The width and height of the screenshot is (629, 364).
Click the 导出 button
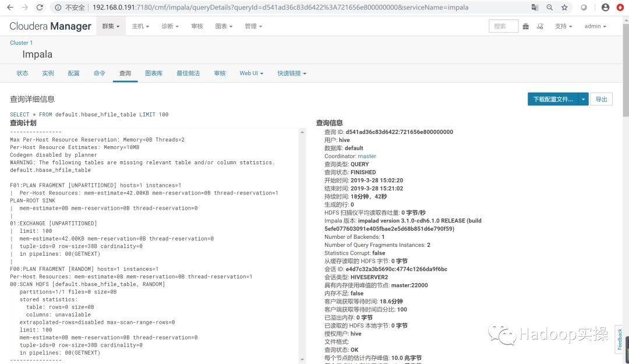(x=601, y=99)
